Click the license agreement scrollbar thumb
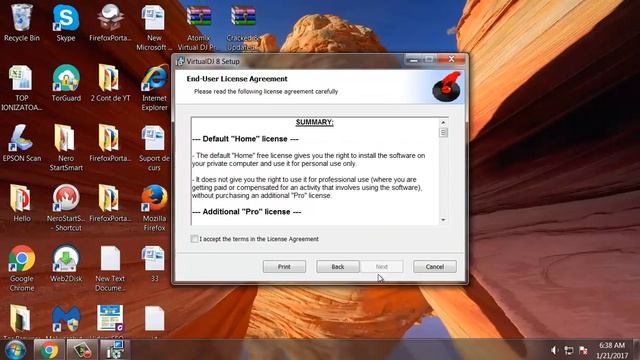640x360 pixels. pyautogui.click(x=443, y=133)
